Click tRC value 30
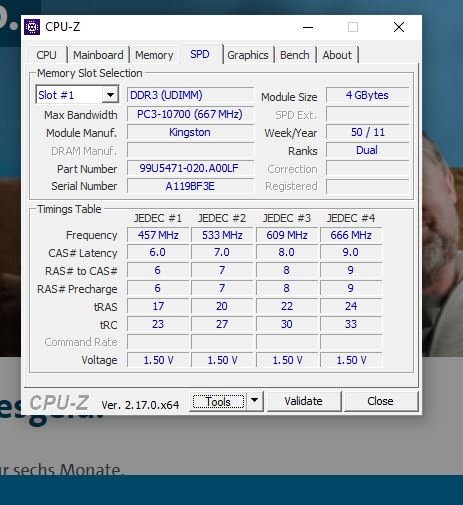463x505 pixels. 287,324
